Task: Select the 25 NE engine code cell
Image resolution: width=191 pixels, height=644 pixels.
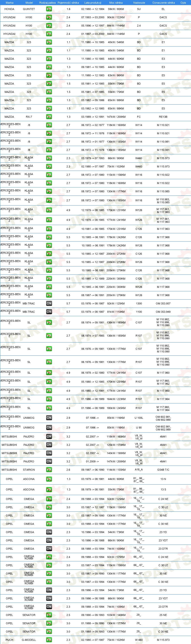Action: tap(163, 615)
